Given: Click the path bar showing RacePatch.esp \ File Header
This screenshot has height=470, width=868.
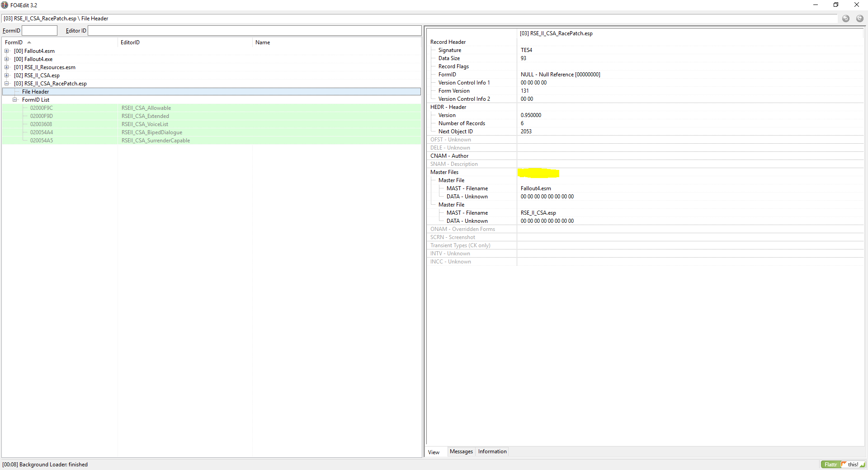Looking at the screenshot, I should pyautogui.click(x=420, y=19).
